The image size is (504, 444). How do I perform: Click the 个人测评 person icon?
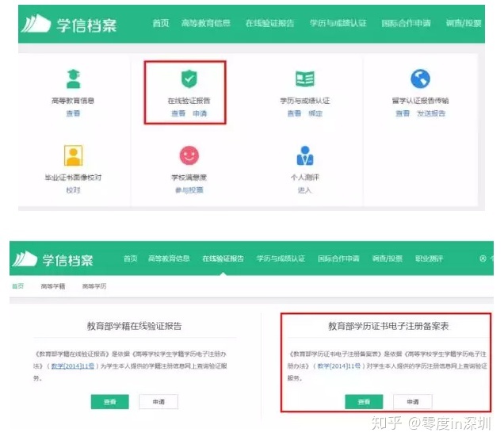[x=305, y=155]
